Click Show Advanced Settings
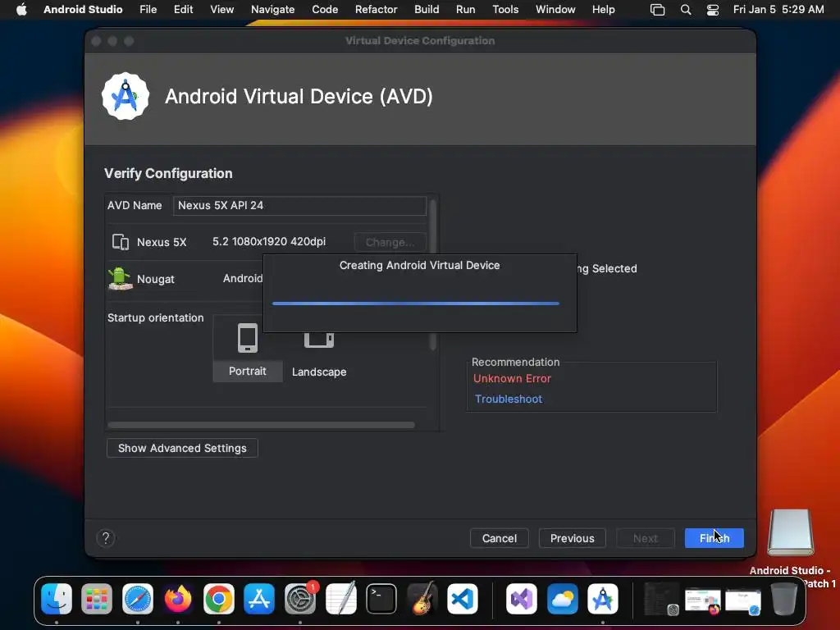This screenshot has height=630, width=840. click(x=182, y=448)
